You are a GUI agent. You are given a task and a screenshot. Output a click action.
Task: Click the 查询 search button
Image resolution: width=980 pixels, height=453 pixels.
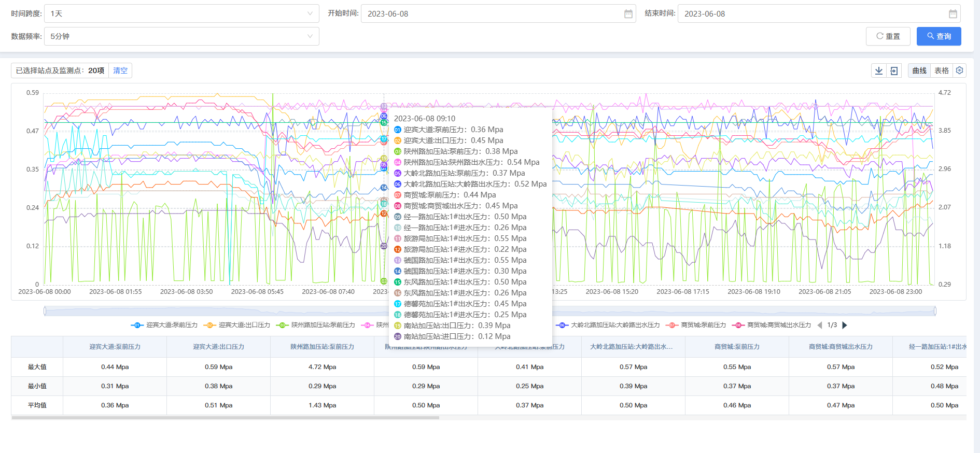[939, 36]
